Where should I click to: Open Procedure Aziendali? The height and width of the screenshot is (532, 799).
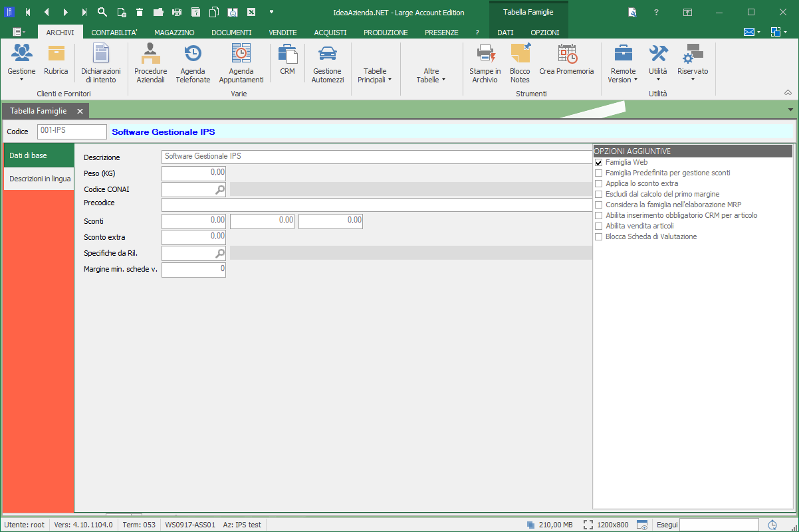[151, 63]
